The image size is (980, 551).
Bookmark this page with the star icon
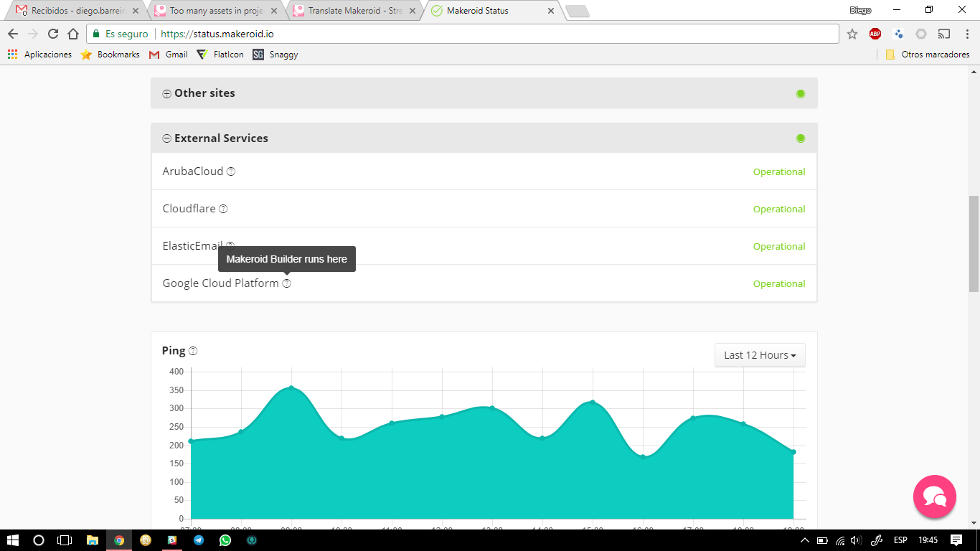[x=852, y=34]
